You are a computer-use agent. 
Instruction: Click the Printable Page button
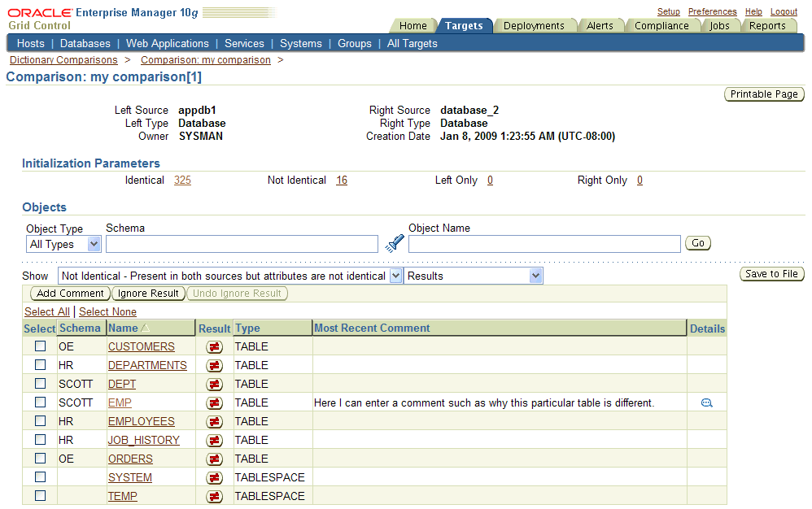764,94
